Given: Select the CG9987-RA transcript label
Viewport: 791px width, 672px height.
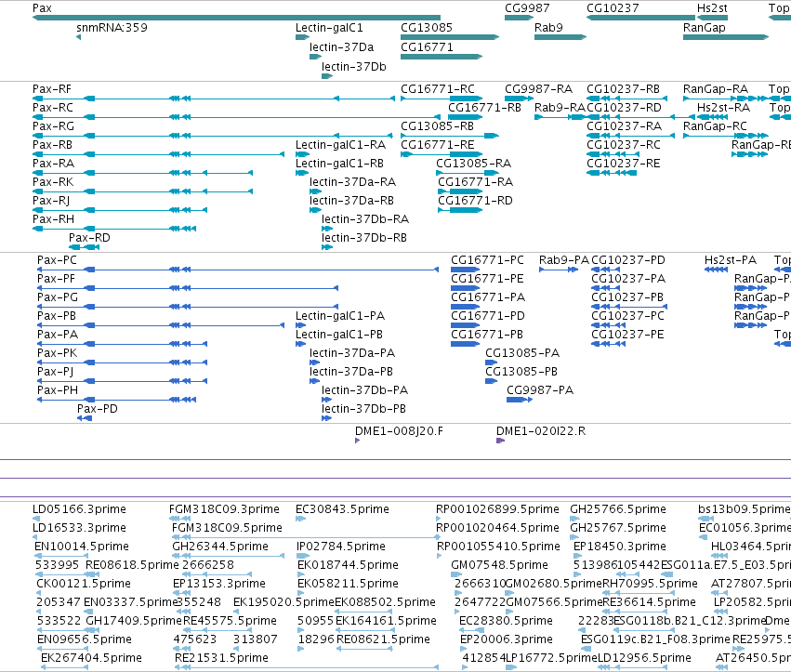Looking at the screenshot, I should [x=539, y=89].
